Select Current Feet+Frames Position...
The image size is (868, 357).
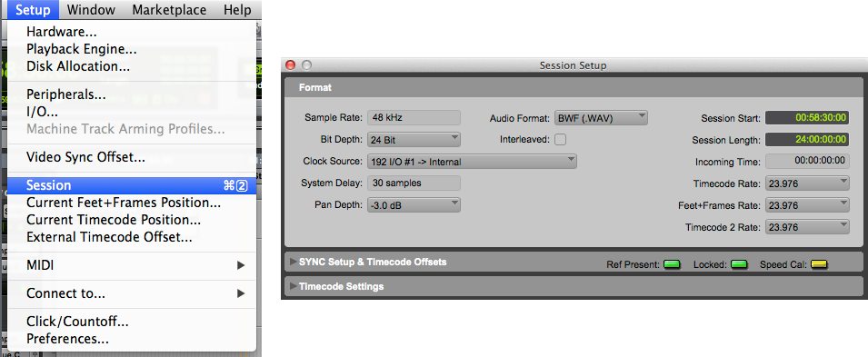(x=131, y=203)
